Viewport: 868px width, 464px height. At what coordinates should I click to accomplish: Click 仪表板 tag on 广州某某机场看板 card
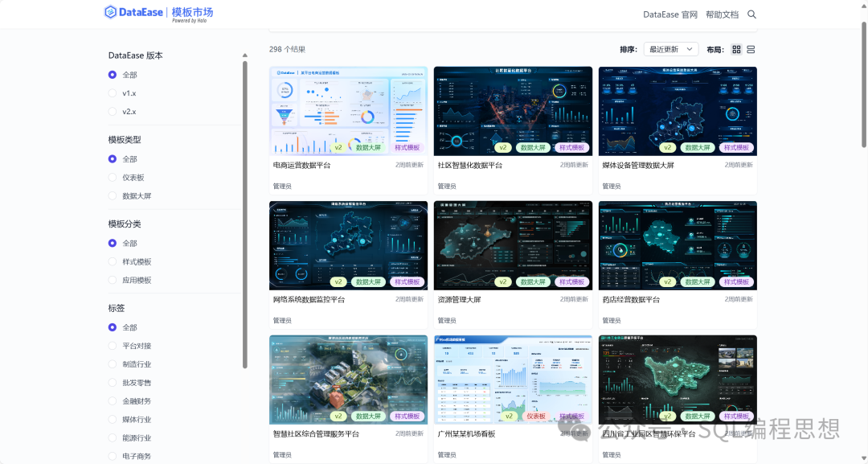[536, 417]
